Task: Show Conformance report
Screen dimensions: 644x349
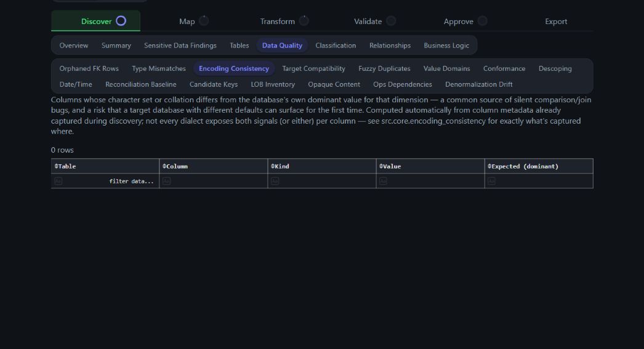Action: pos(504,68)
